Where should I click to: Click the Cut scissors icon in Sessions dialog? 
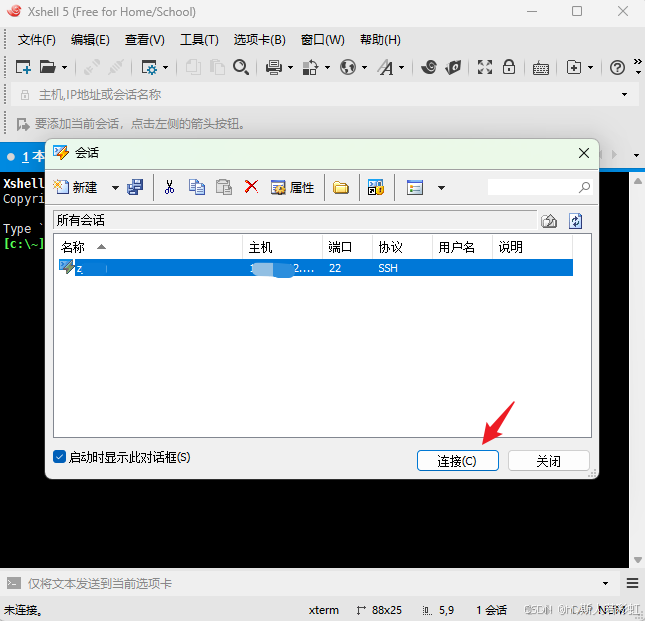click(169, 187)
